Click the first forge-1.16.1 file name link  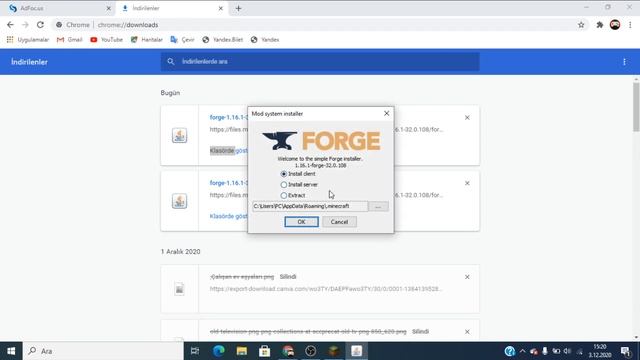[229, 117]
